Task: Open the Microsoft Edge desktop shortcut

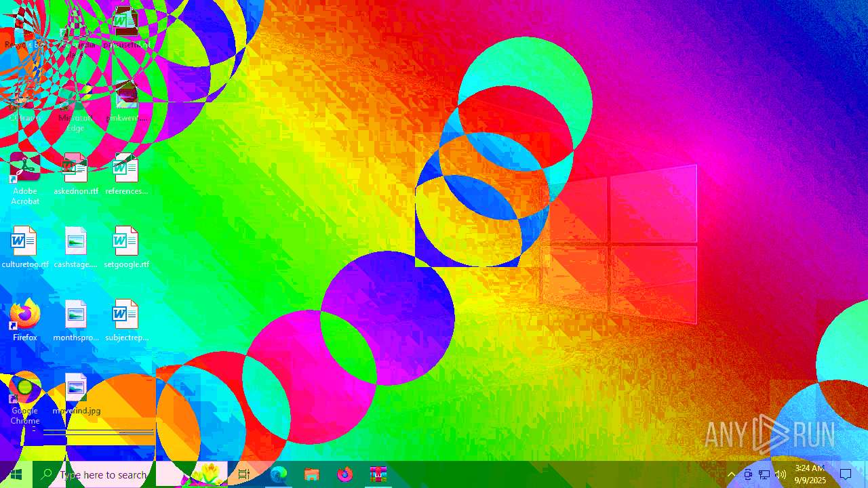Action: tap(75, 106)
